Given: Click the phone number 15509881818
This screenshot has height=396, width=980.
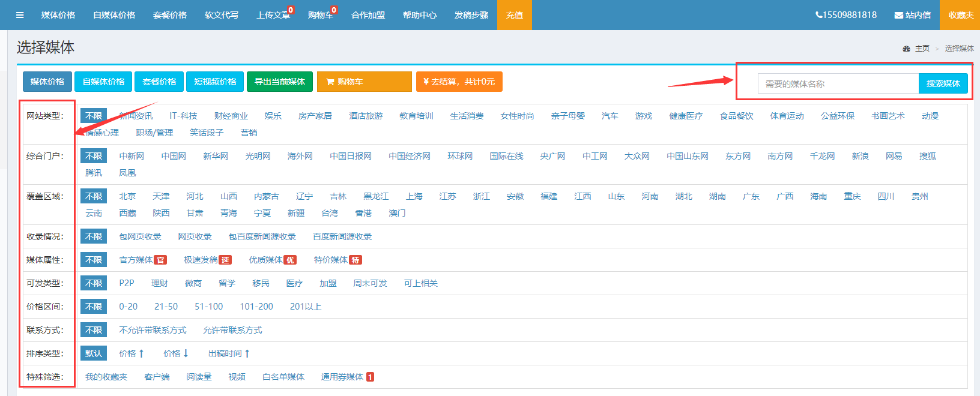Looking at the screenshot, I should point(846,15).
